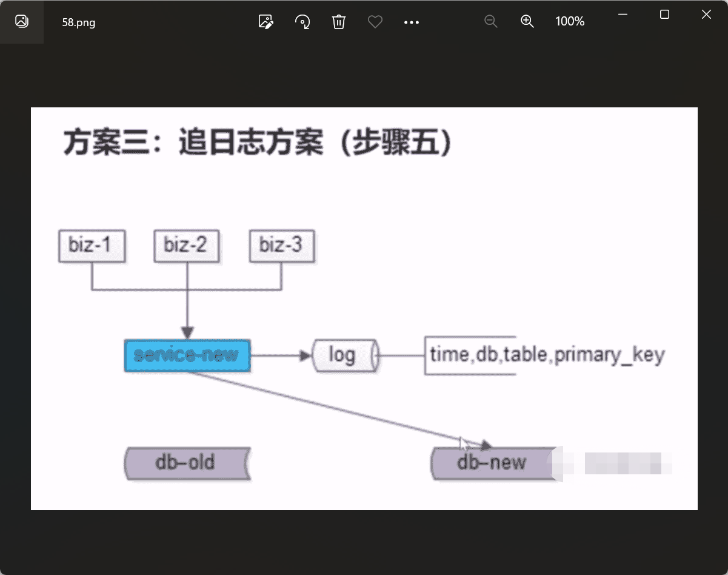Toggle the favorite heart icon
This screenshot has width=728, height=575.
click(x=375, y=22)
